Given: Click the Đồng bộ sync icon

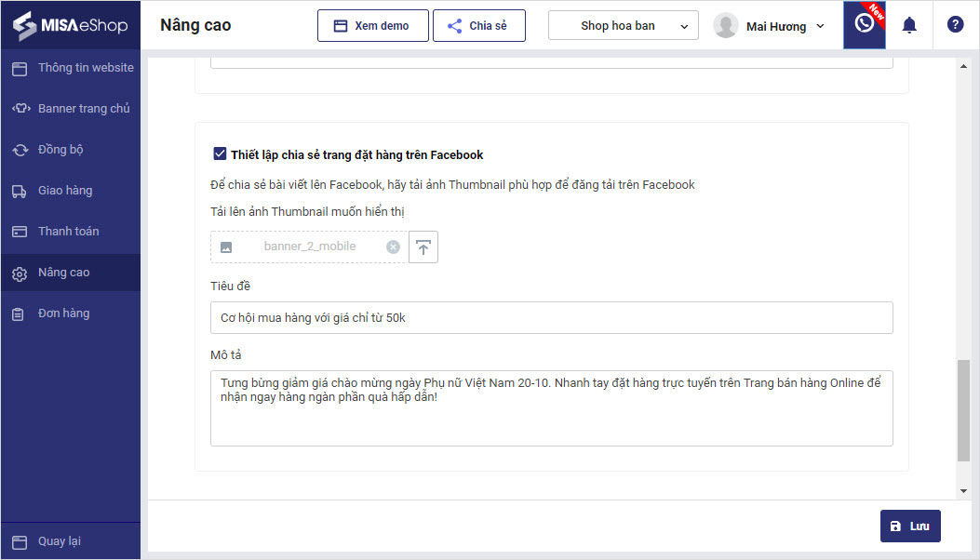Looking at the screenshot, I should point(20,150).
